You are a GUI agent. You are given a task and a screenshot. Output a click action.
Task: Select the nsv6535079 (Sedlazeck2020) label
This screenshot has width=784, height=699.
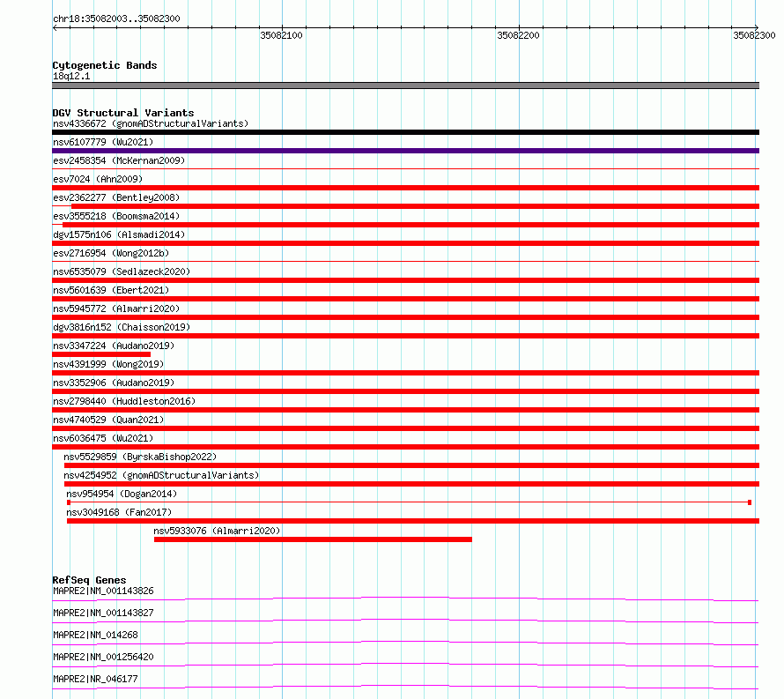[x=122, y=271]
